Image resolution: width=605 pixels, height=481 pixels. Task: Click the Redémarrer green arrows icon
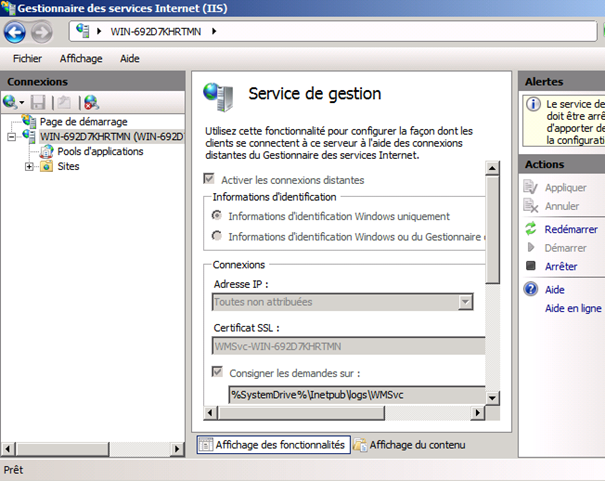coord(531,229)
